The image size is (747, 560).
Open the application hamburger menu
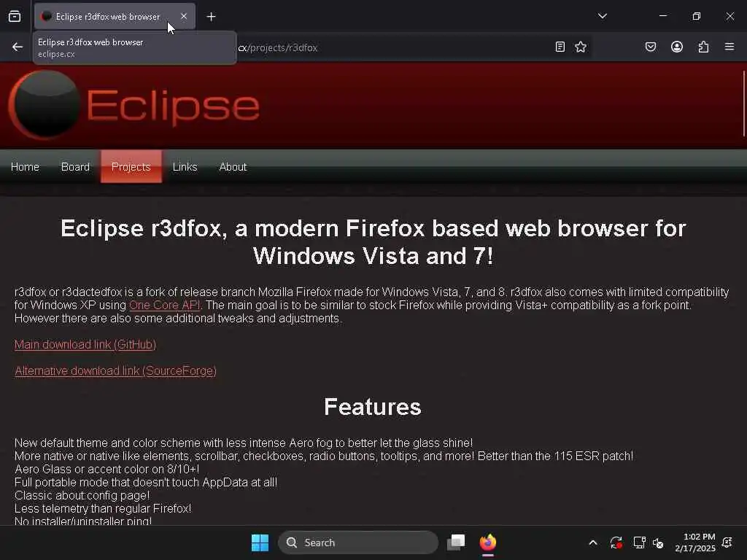[x=729, y=47]
